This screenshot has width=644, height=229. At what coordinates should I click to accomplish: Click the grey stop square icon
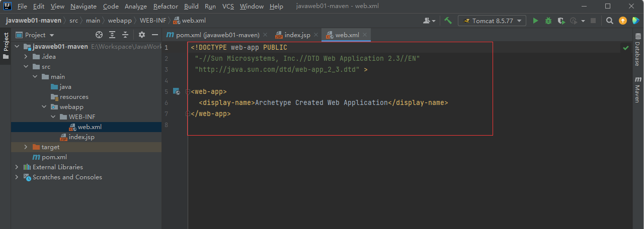[x=593, y=21]
